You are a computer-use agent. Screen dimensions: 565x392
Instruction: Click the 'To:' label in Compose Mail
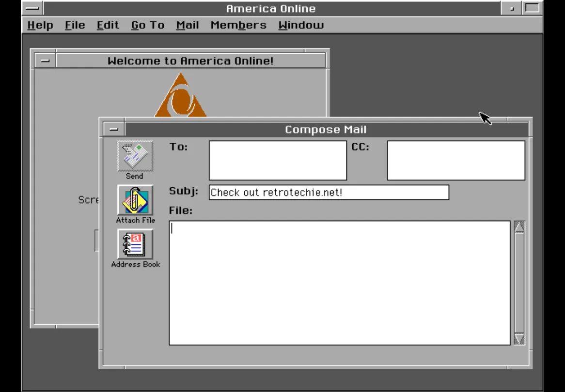(x=178, y=147)
